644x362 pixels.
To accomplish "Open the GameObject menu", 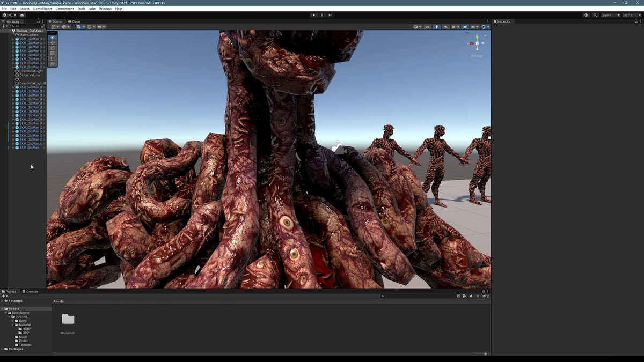I will pyautogui.click(x=42, y=9).
